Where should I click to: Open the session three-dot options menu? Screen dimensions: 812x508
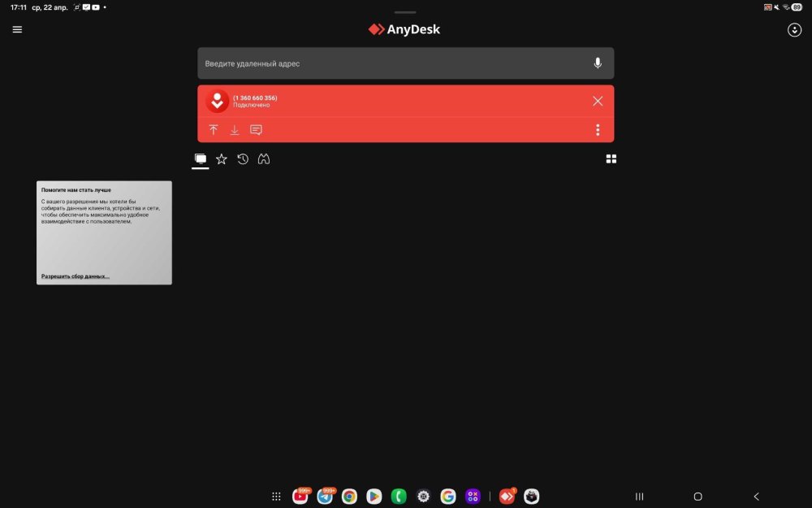598,129
